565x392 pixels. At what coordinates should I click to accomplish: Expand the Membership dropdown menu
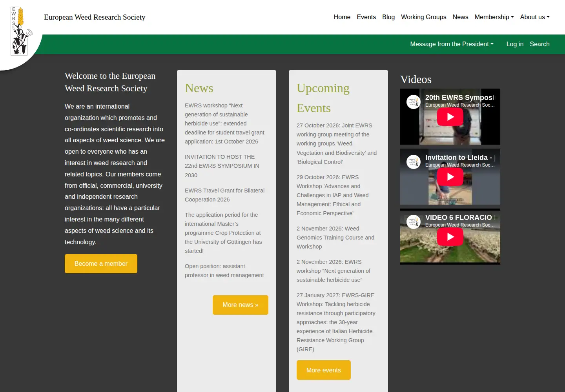(494, 17)
